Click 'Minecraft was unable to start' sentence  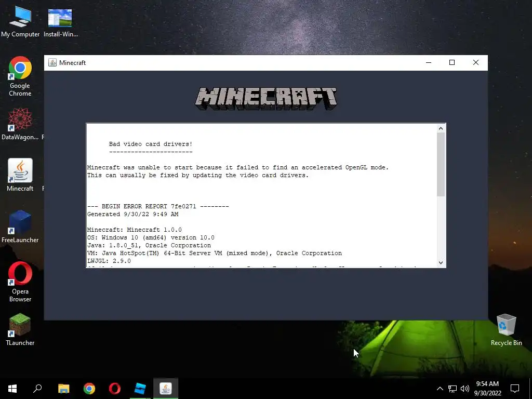coord(238,167)
